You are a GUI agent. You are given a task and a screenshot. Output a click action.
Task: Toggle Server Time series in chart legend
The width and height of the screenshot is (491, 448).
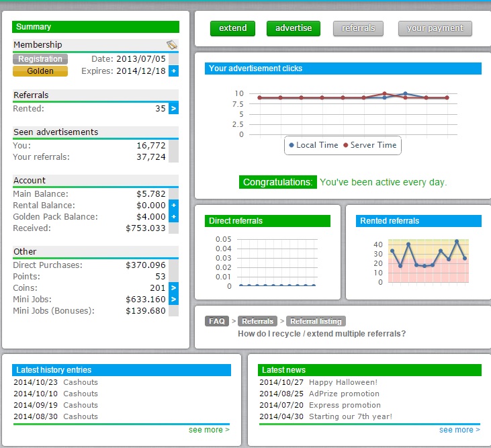[x=369, y=145]
